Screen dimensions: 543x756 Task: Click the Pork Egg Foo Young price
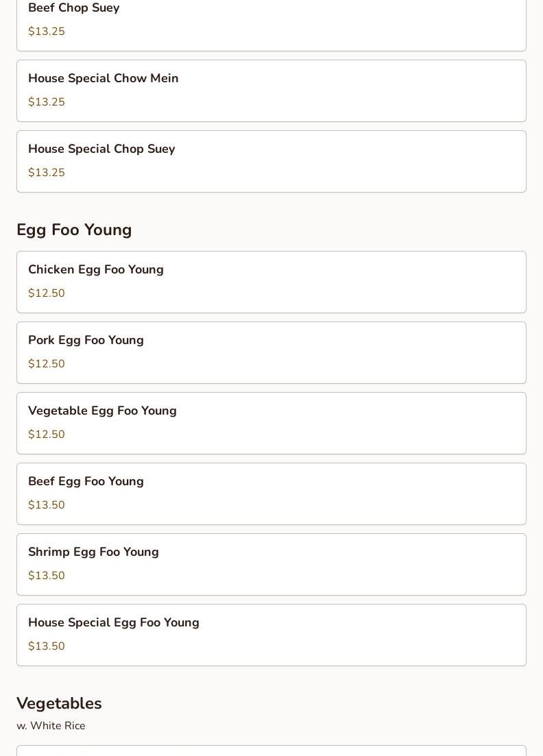click(47, 364)
